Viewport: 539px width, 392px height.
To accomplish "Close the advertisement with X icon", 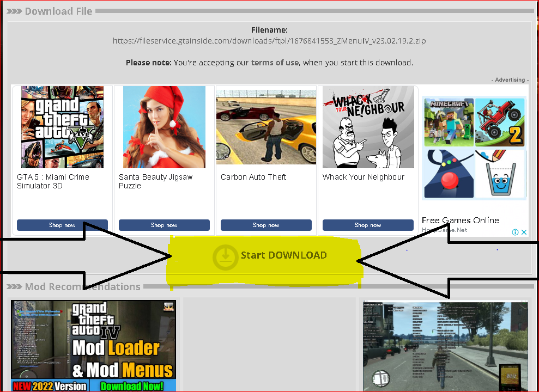I will (524, 232).
